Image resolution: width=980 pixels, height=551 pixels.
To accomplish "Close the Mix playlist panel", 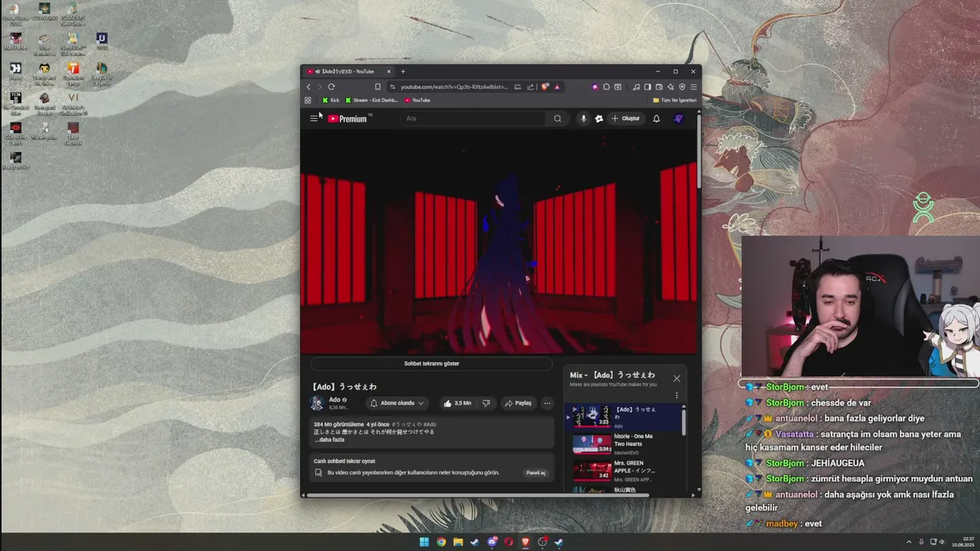I will tap(676, 378).
